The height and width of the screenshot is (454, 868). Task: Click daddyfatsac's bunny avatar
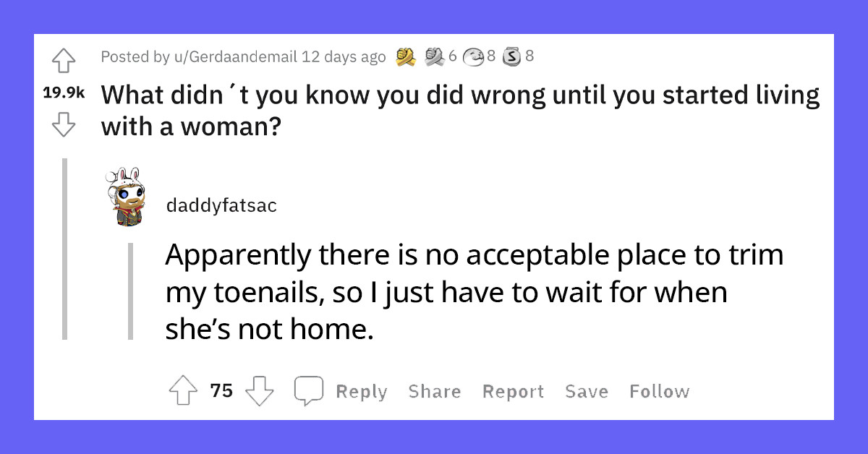[x=127, y=195]
